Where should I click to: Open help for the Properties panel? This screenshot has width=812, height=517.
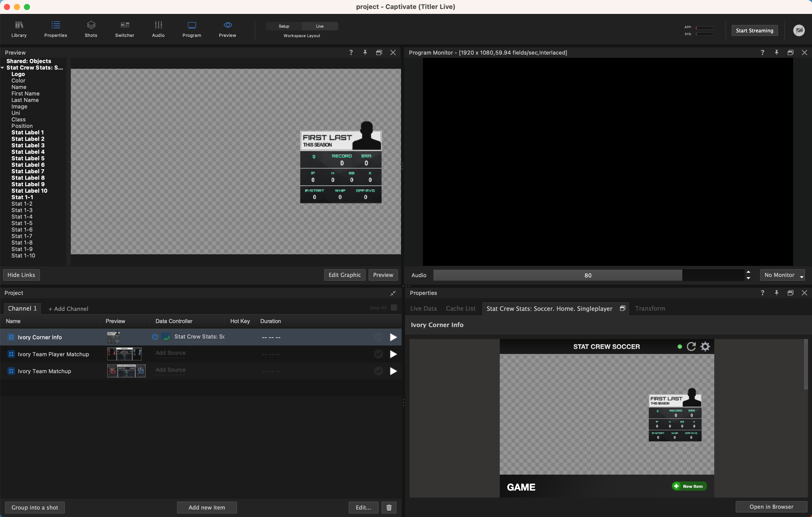click(762, 293)
